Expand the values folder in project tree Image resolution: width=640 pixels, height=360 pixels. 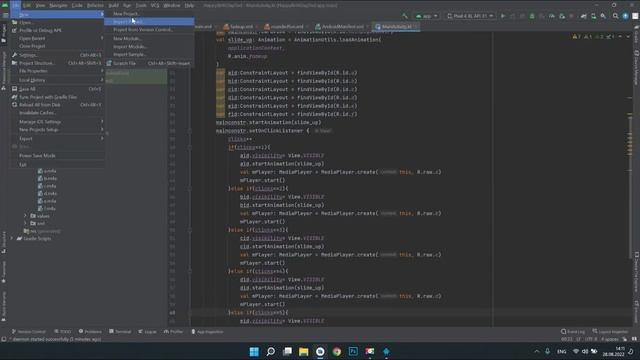pos(25,216)
